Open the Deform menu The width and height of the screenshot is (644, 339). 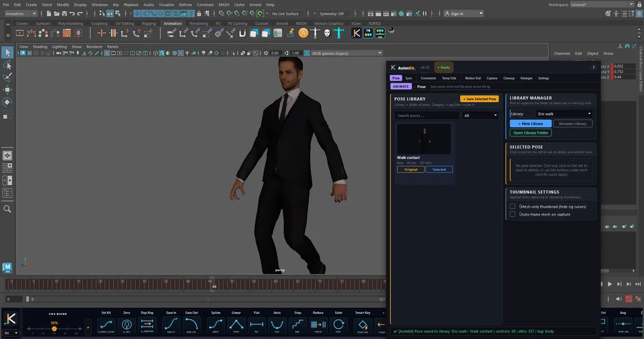(x=185, y=4)
